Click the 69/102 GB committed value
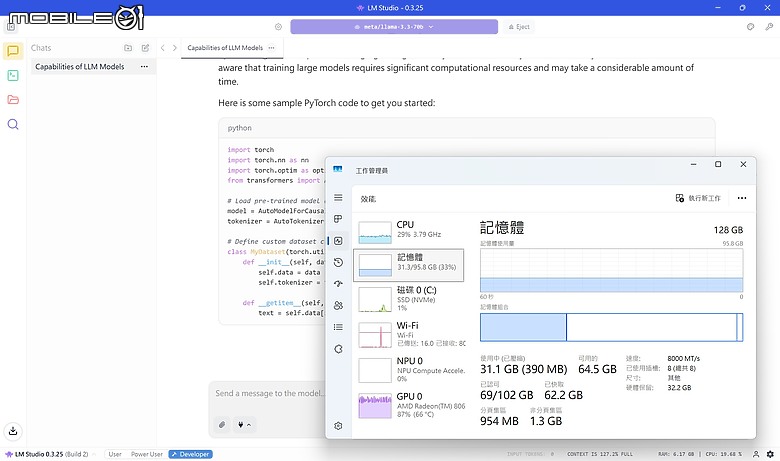This screenshot has width=780, height=461. [506, 395]
